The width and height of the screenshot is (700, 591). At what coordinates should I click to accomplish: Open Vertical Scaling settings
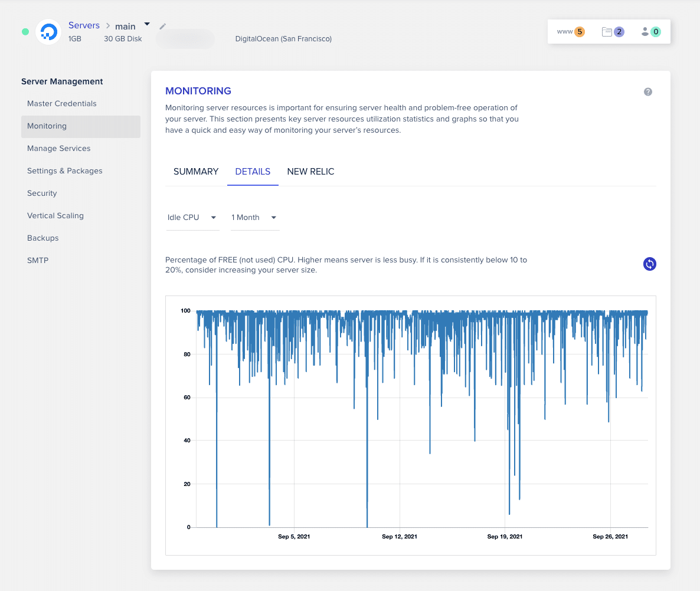coord(55,215)
